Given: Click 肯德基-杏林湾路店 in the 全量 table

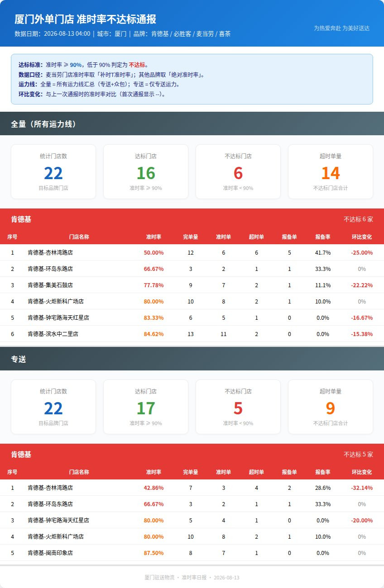Looking at the screenshot, I should click(50, 252).
